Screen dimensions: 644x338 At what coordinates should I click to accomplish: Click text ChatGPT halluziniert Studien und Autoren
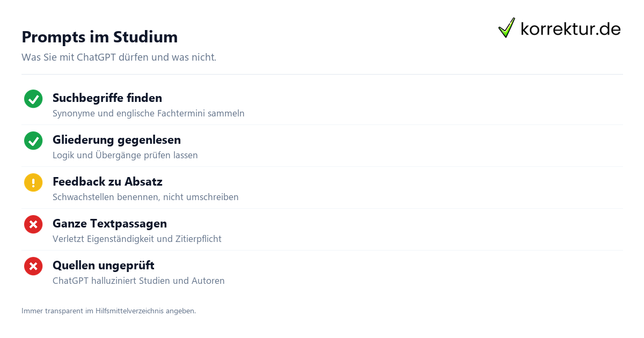coord(138,281)
